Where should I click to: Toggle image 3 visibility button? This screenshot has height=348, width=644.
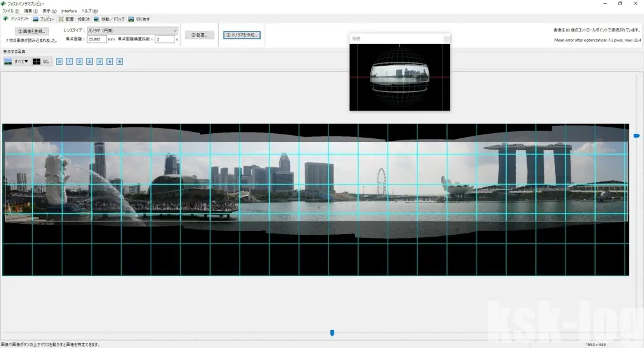click(90, 62)
